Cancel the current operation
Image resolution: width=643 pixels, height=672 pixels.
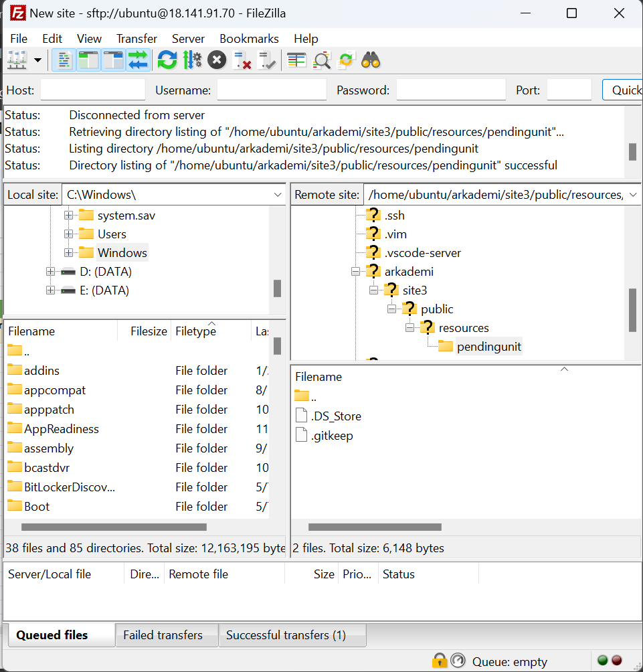pos(216,60)
